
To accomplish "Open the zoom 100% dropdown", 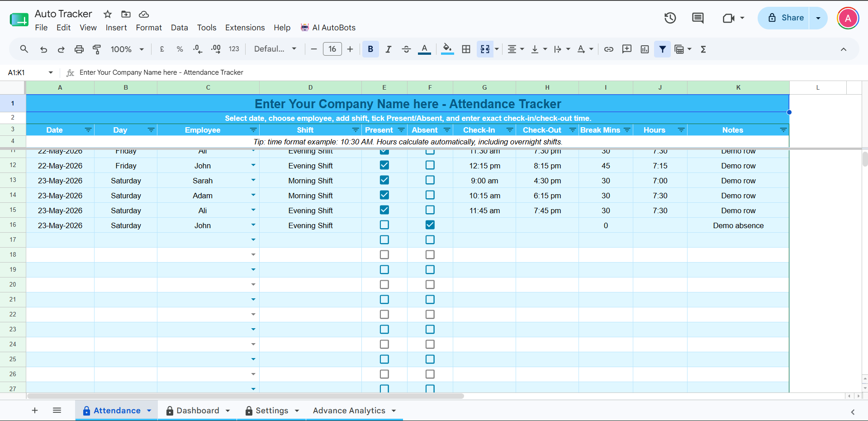I will (x=127, y=49).
